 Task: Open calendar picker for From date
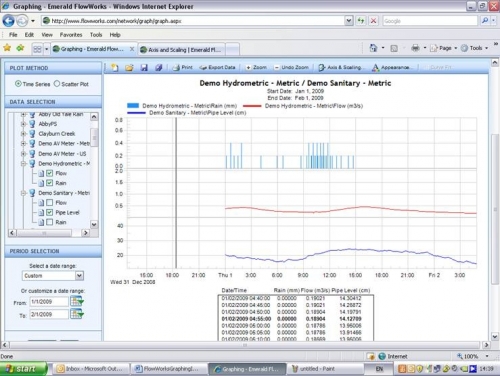pyautogui.click(x=77, y=301)
